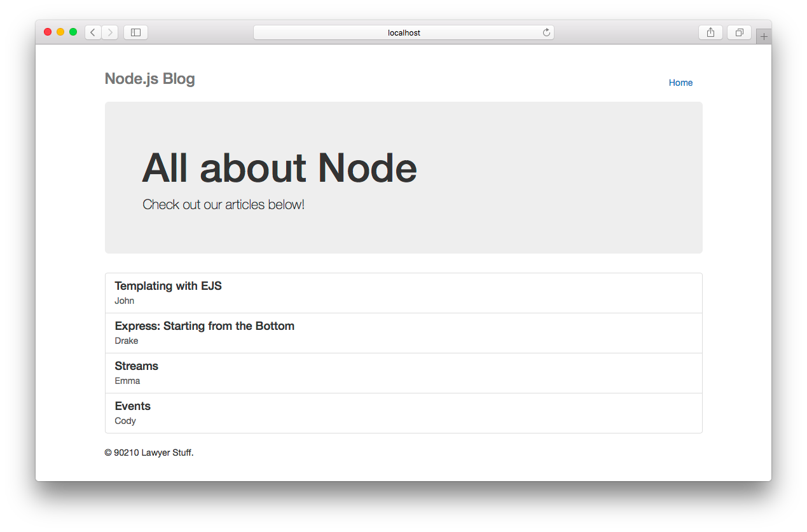Open Express: Starting from the Bottom article
Viewport: 807px width, 532px height.
coord(404,333)
